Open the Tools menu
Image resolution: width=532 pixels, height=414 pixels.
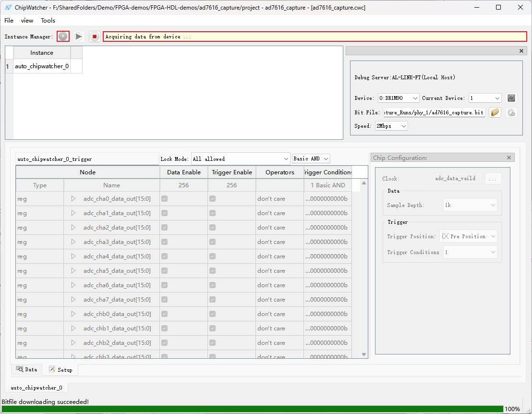[48, 21]
